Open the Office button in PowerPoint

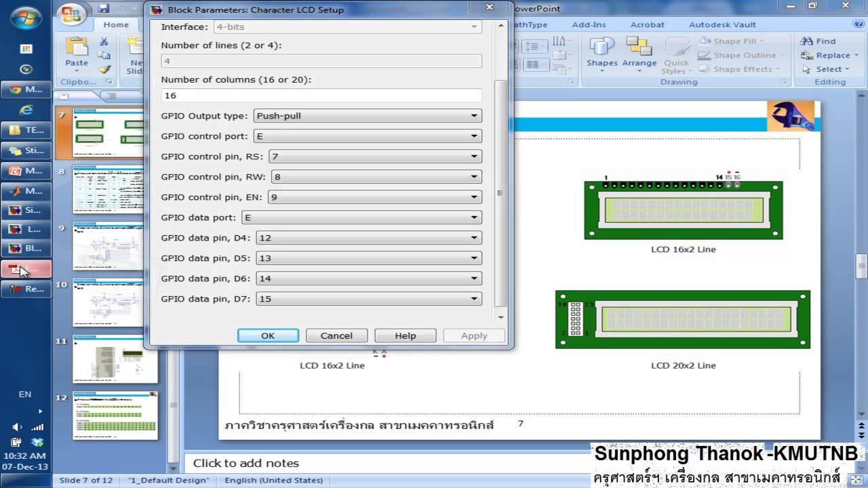[70, 14]
